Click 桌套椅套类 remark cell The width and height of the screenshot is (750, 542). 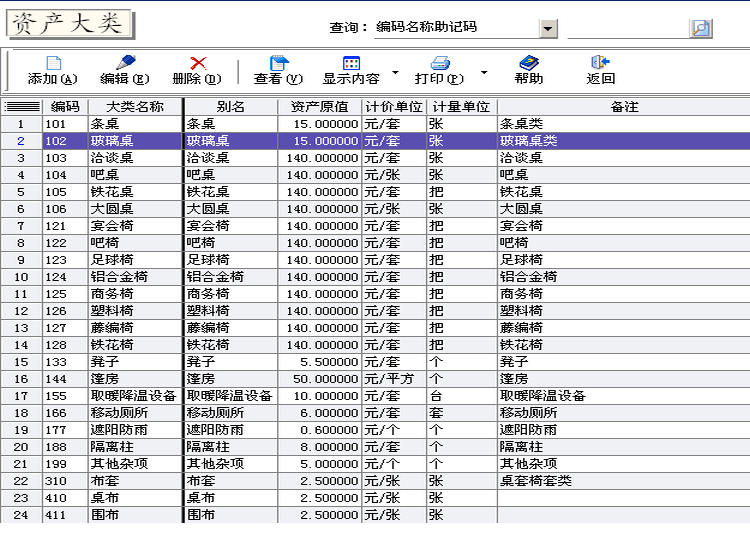coord(624,481)
